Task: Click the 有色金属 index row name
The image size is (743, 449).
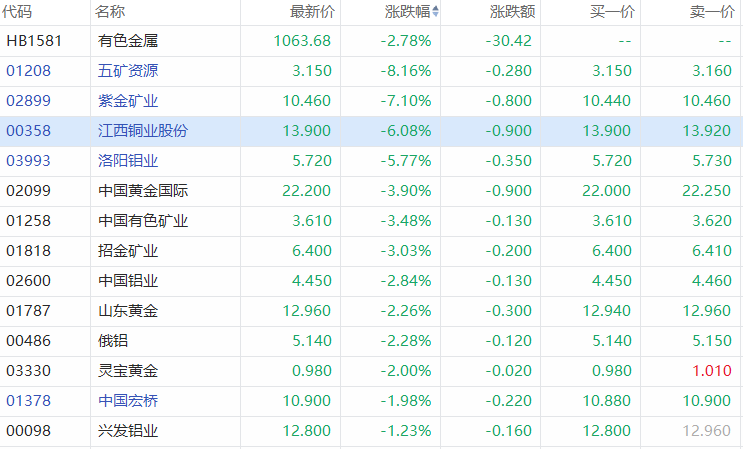Action: coord(128,41)
